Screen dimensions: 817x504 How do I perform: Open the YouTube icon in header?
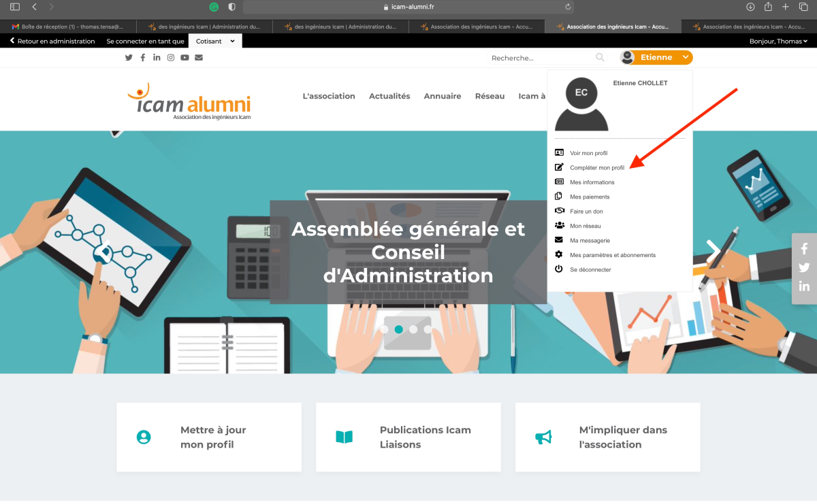[185, 58]
